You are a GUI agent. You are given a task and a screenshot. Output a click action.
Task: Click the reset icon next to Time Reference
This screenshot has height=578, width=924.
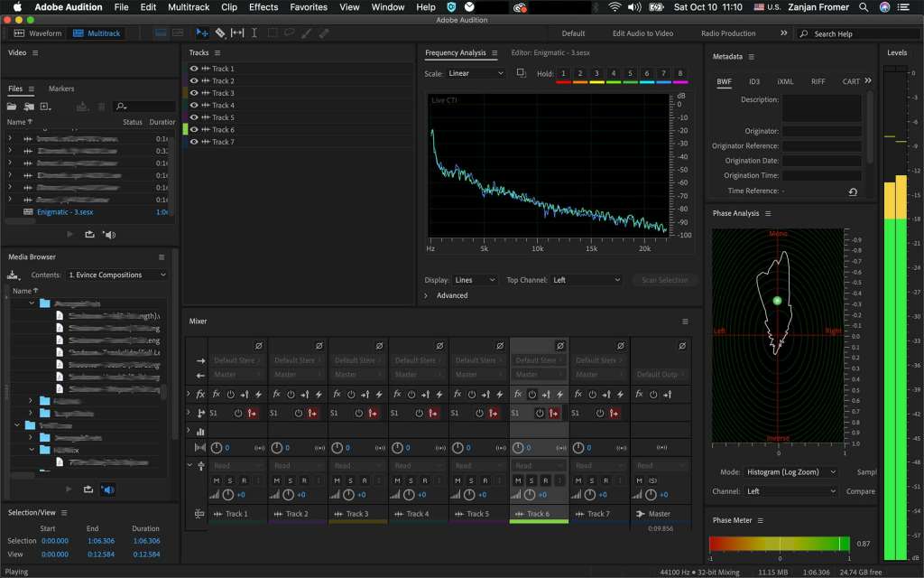pyautogui.click(x=853, y=191)
